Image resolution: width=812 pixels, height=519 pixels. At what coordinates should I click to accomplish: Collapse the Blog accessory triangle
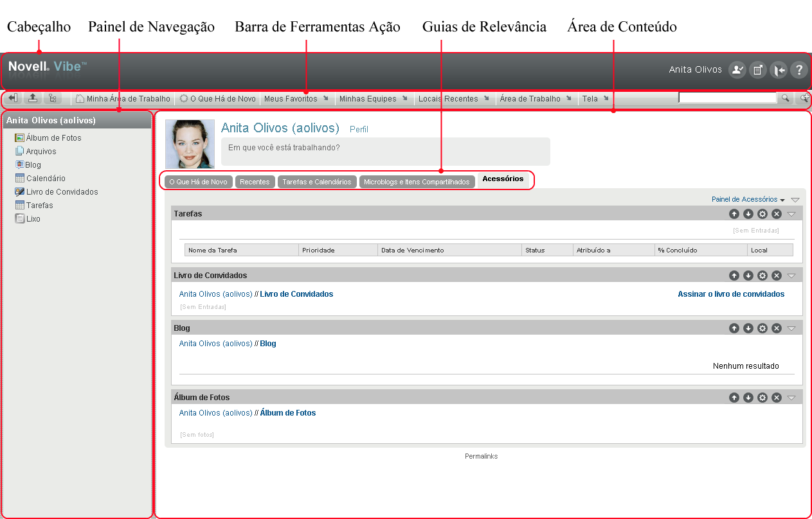point(792,328)
